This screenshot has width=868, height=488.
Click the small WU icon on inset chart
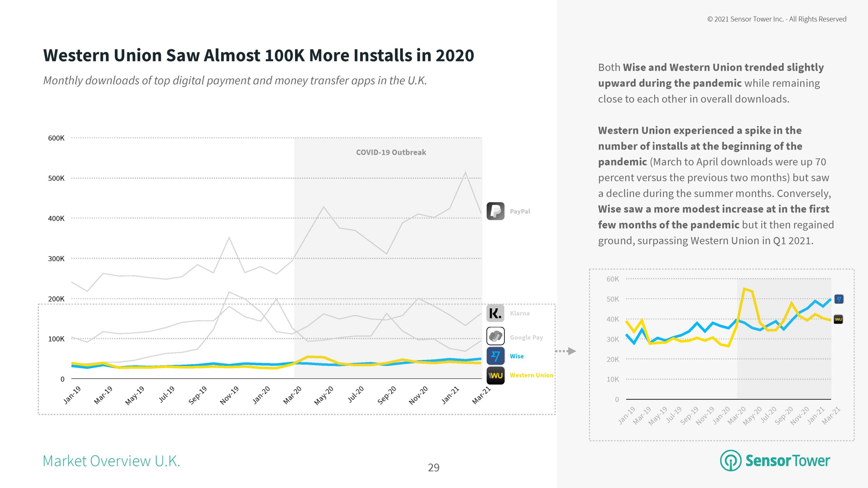pos(839,319)
